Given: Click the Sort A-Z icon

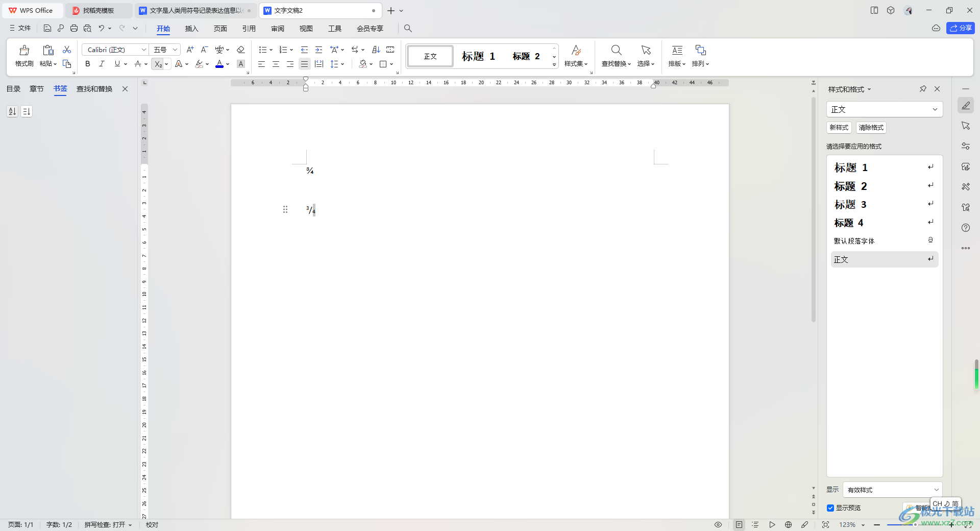Looking at the screenshot, I should (376, 50).
